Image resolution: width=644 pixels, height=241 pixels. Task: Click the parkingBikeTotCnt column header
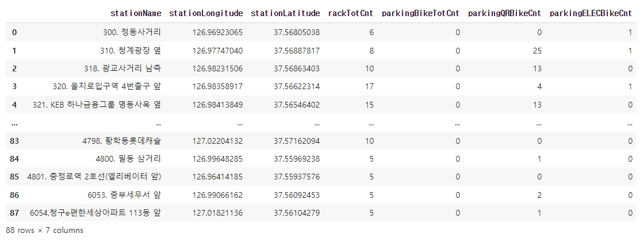click(420, 14)
